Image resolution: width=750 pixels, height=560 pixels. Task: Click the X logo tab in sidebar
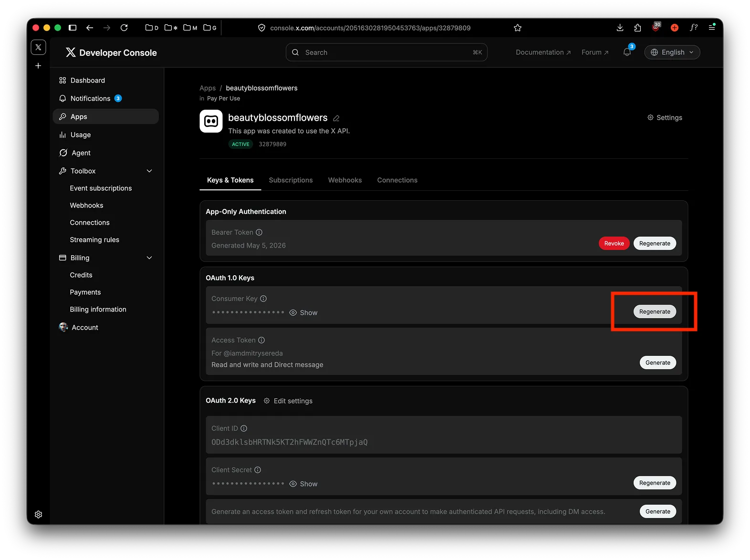38,47
